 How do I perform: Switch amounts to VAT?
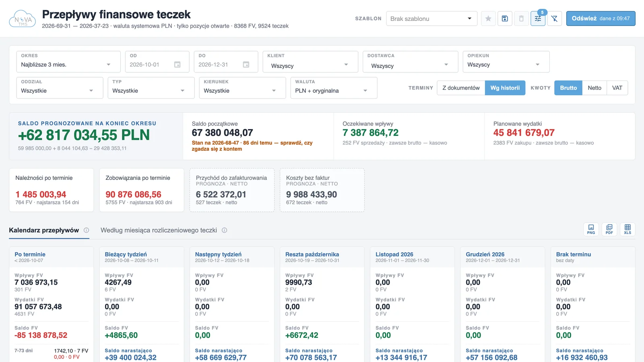point(617,88)
